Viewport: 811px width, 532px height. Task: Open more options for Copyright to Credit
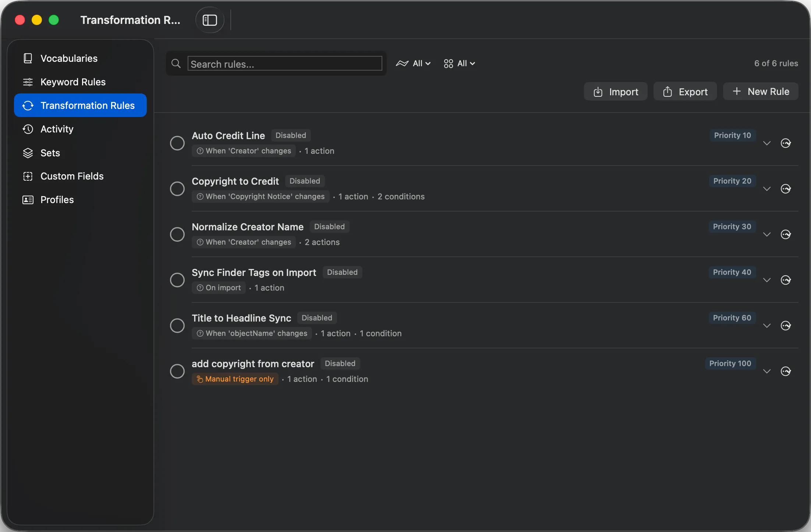[x=786, y=189]
